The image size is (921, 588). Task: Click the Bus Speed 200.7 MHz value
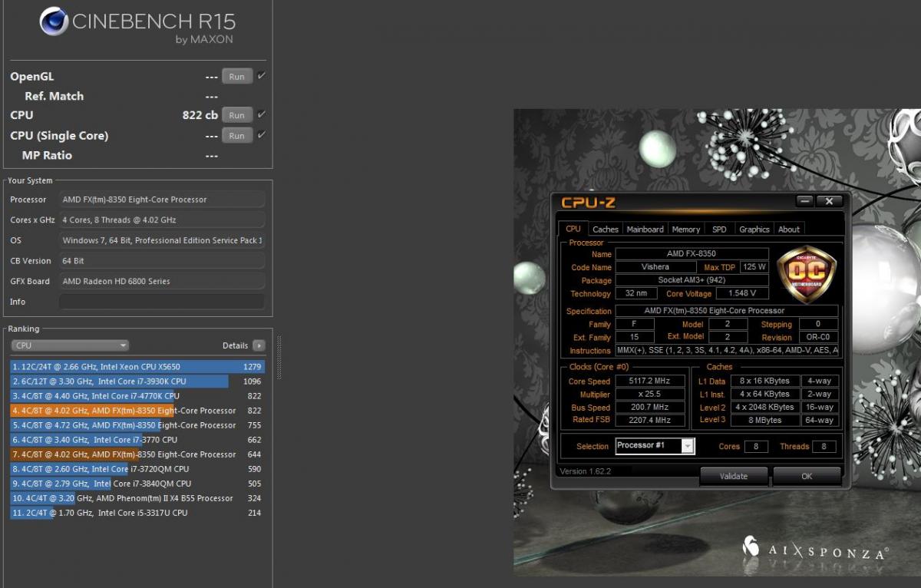tap(650, 407)
